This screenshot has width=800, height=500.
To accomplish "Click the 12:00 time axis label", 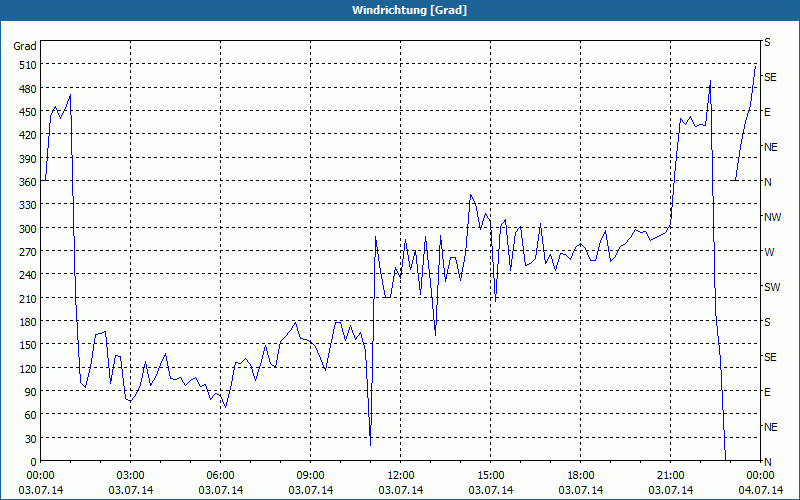I will pos(401,476).
